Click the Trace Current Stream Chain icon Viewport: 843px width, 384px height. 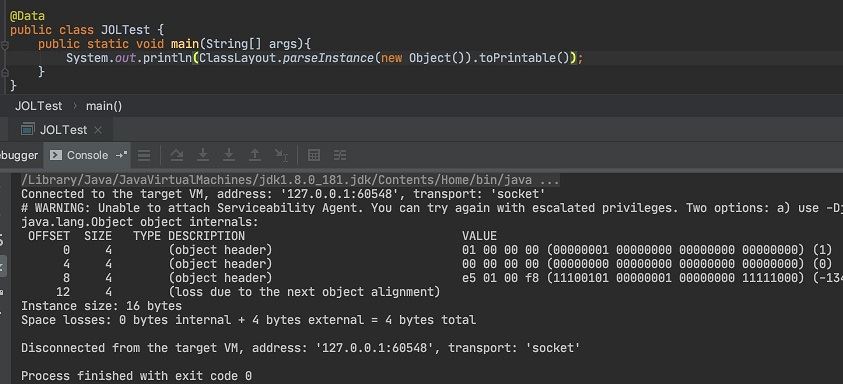tap(340, 155)
